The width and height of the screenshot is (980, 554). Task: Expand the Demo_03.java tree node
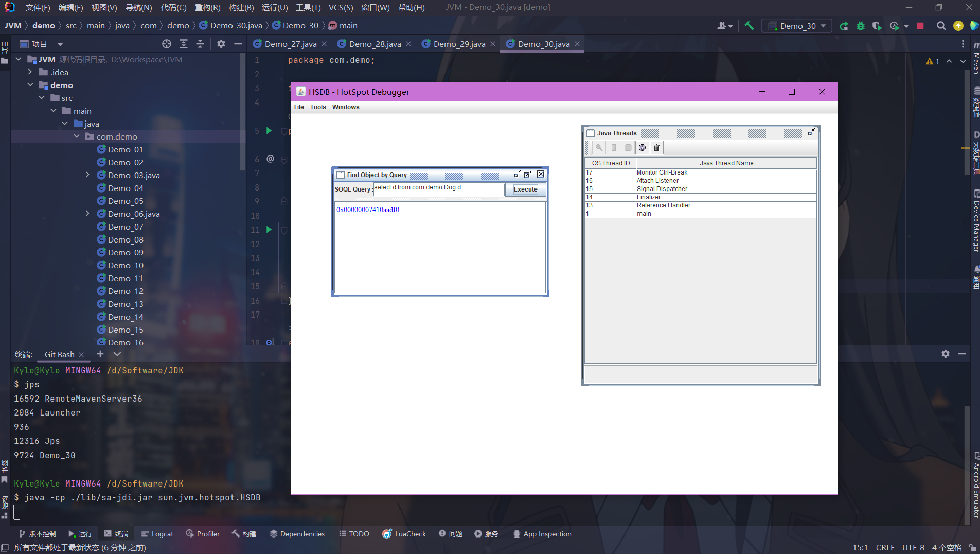tap(87, 175)
